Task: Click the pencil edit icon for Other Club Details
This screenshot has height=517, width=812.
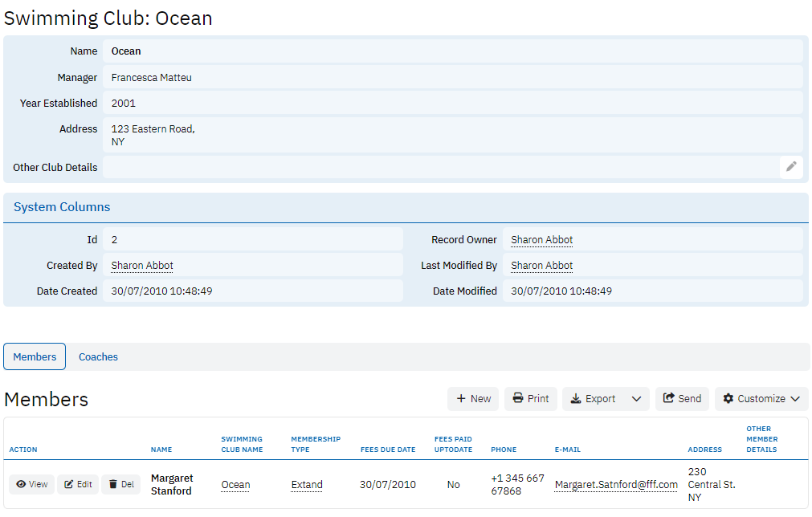Action: pos(791,167)
